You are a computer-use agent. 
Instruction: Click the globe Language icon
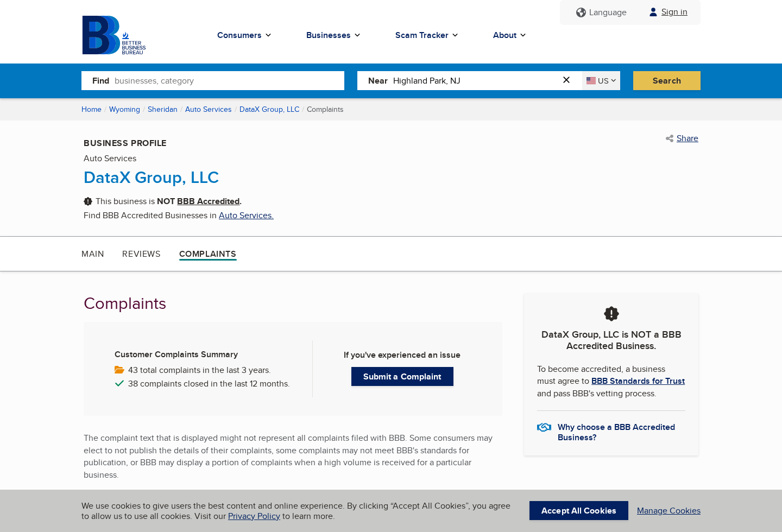[x=581, y=12]
